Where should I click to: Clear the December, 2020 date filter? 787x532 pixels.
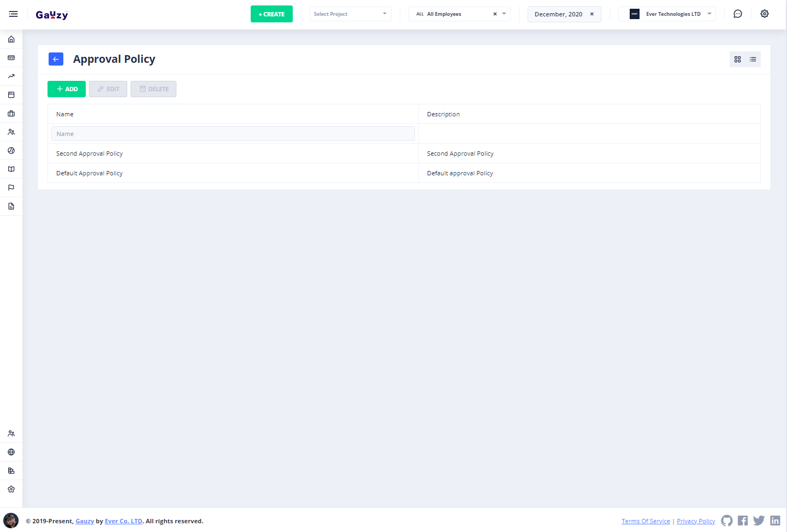point(591,14)
